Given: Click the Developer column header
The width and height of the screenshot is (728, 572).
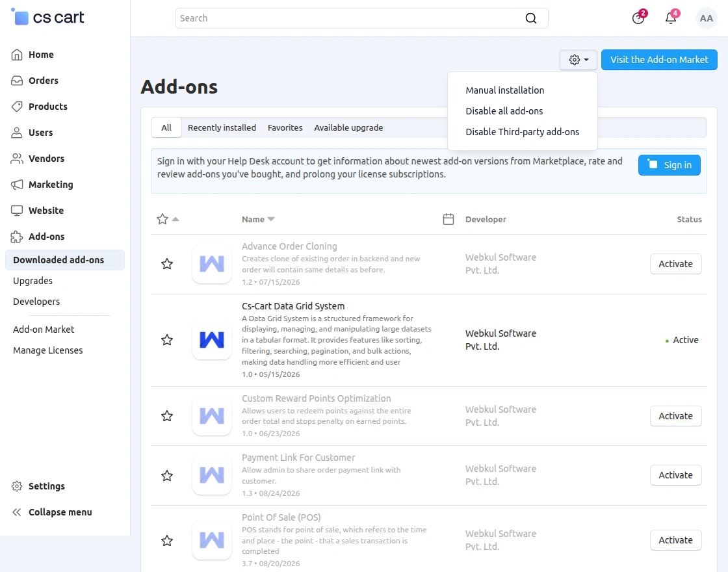Looking at the screenshot, I should tap(486, 219).
